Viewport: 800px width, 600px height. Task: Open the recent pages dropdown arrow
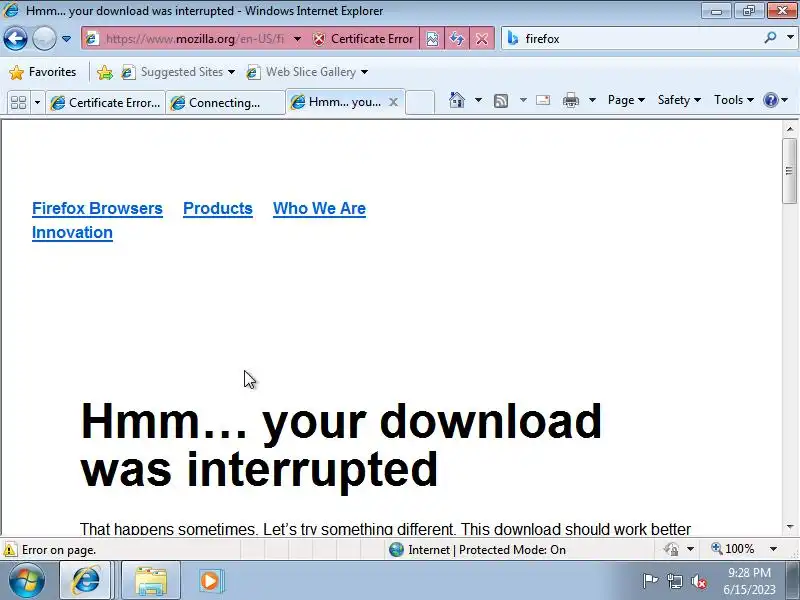66,39
